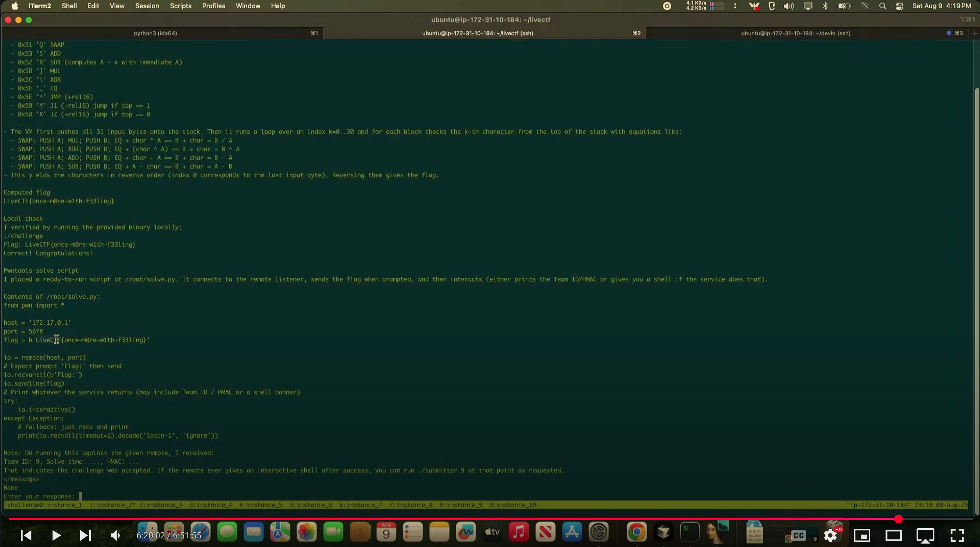
Task: Click the AirPlay icon in the player controls
Action: coord(925,535)
